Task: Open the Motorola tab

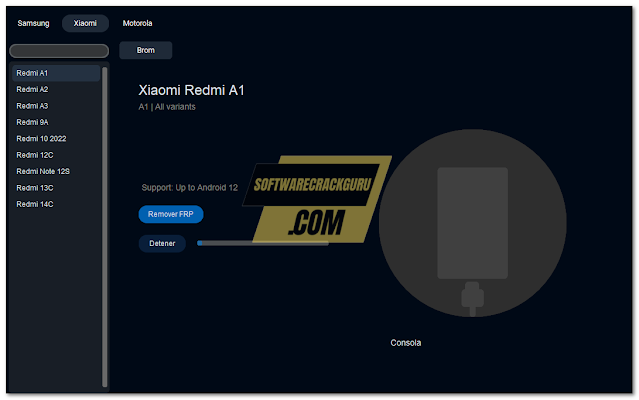Action: [x=137, y=23]
